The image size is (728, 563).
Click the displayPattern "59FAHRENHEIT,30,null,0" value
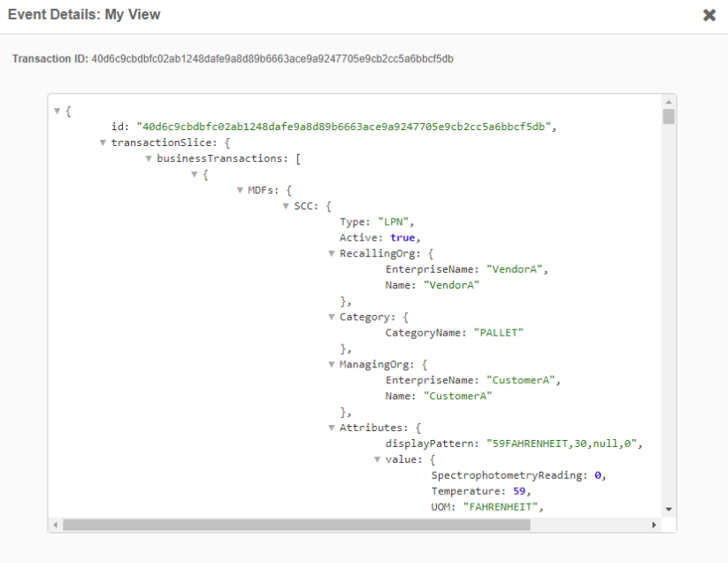point(562,443)
